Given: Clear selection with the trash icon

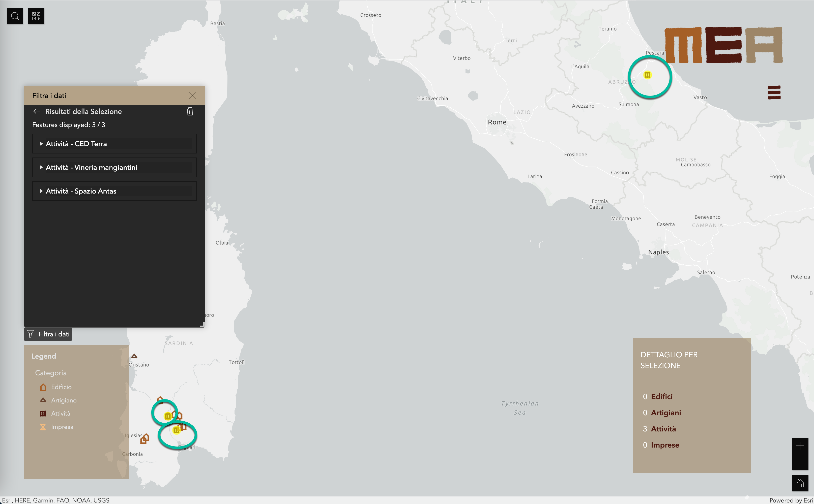Looking at the screenshot, I should (x=190, y=111).
